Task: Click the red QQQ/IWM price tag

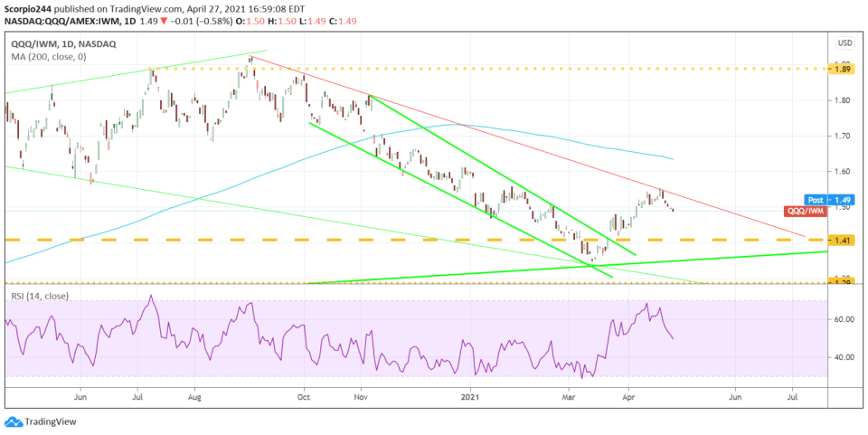Action: (x=805, y=211)
